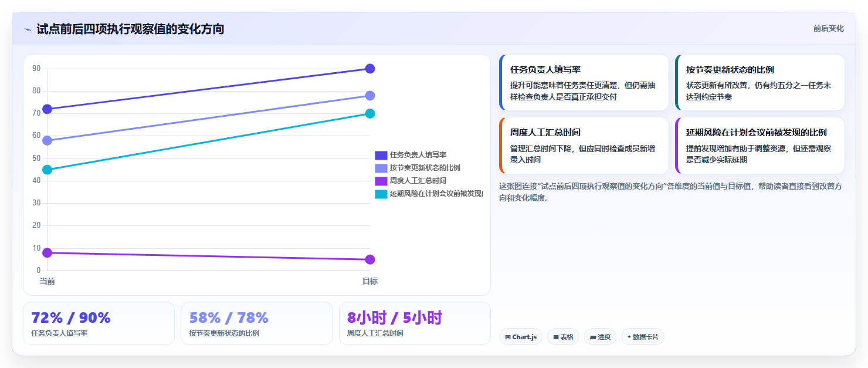The image size is (868, 368).
Task: Click the 目标 x-axis label
Action: [x=370, y=281]
